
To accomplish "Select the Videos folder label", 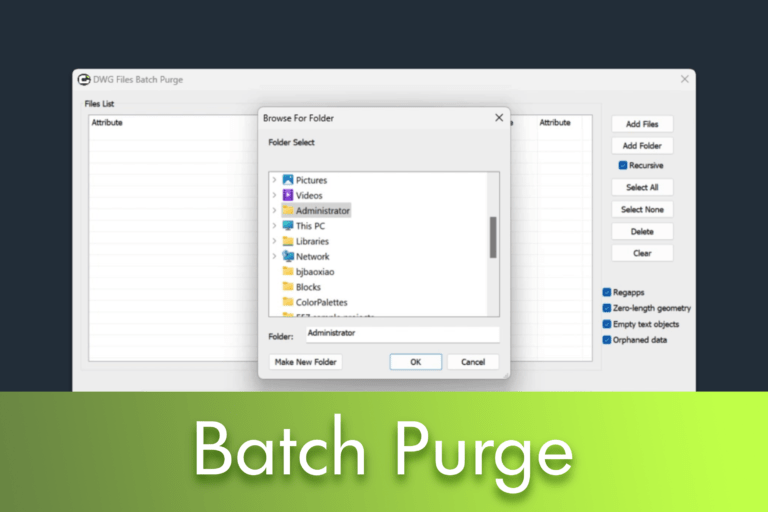I will [309, 195].
